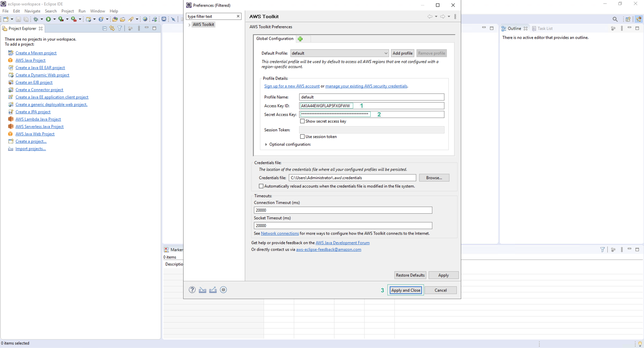Click the New wizard toolbar icon
This screenshot has width=644, height=348.
(x=6, y=19)
